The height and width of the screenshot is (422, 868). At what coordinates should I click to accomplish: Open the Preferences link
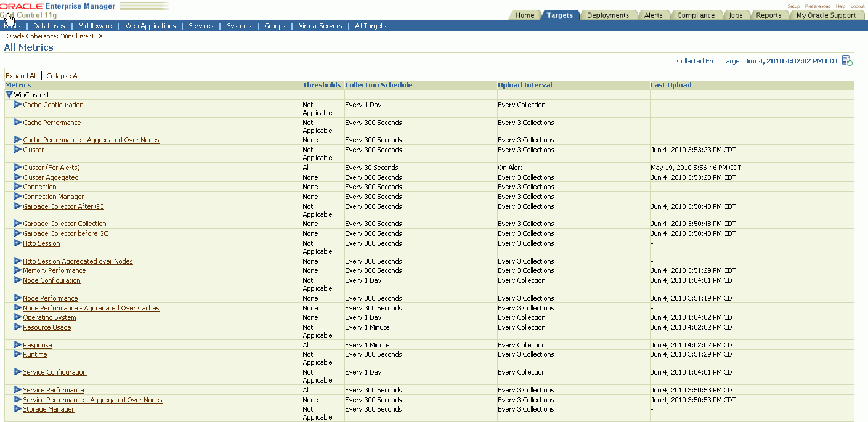click(x=817, y=6)
